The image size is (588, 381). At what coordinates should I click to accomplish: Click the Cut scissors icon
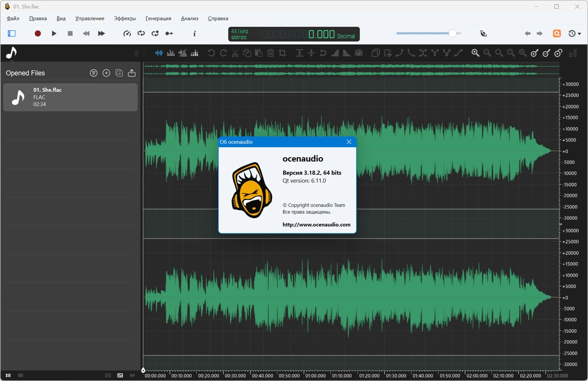(x=235, y=53)
